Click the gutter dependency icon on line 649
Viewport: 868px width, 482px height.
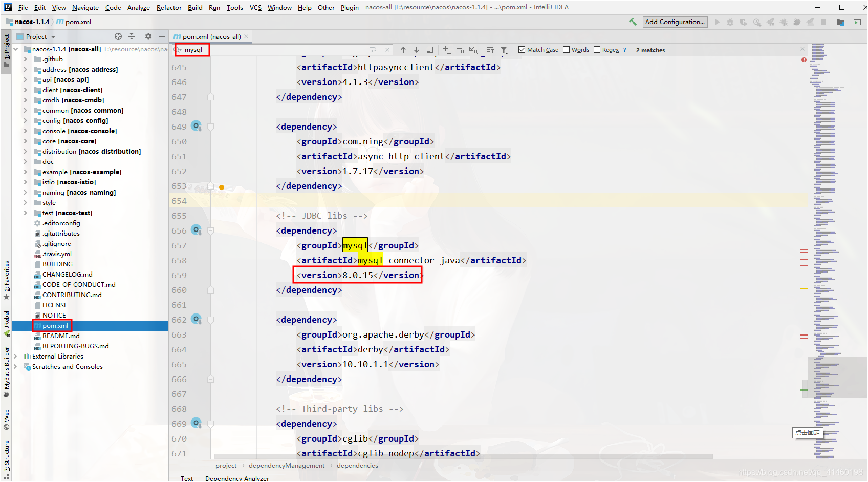197,126
